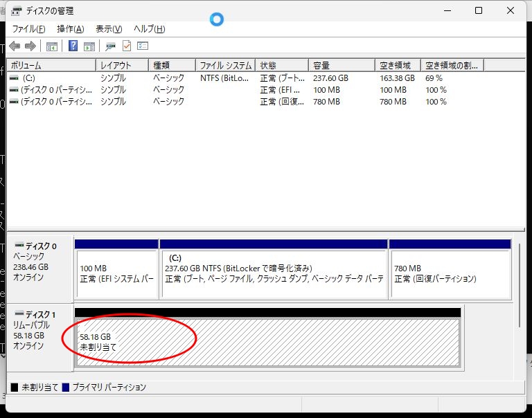Select the 100 MB EFI system partition block
The height and width of the screenshot is (418, 532).
click(x=116, y=269)
